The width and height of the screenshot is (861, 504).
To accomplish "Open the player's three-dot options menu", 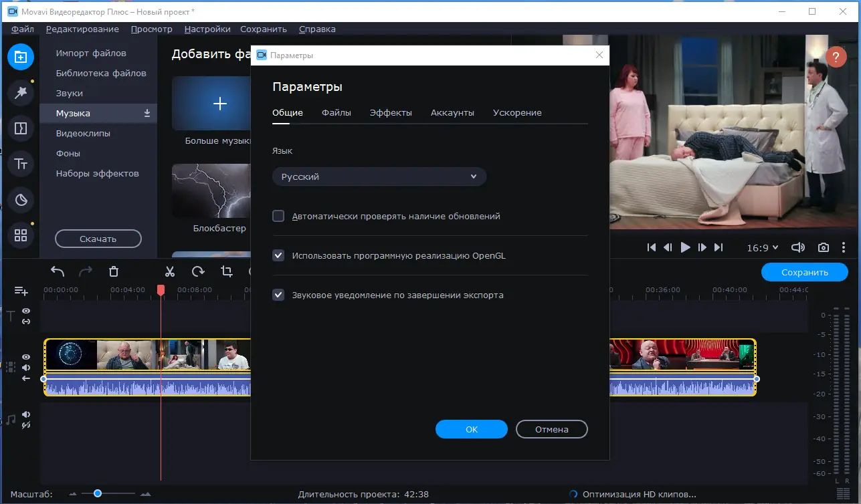I will 844,247.
